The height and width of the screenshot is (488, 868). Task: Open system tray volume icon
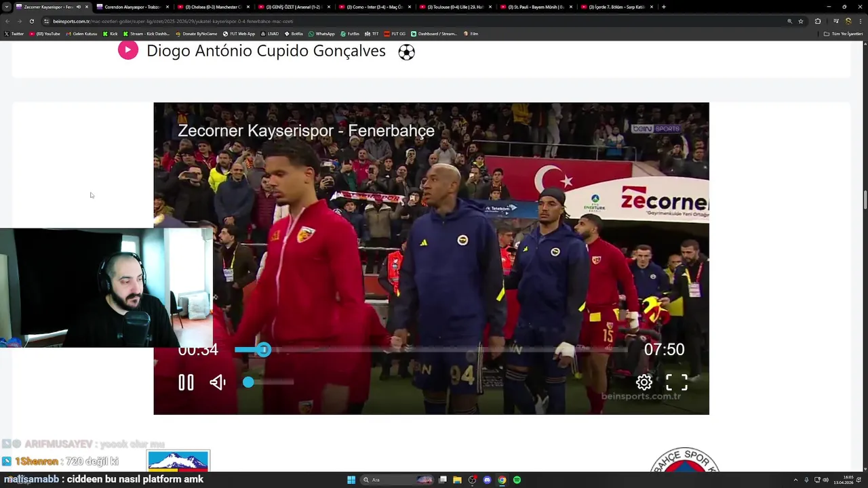coord(825,480)
